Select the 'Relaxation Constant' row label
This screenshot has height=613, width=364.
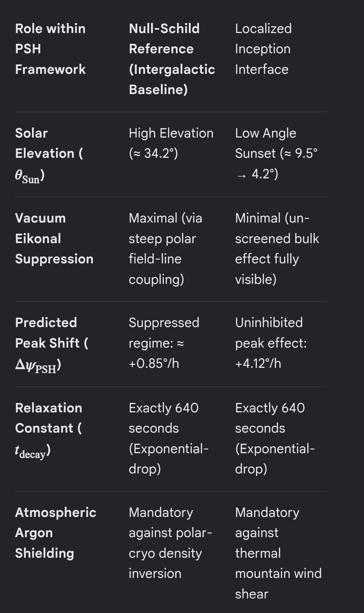coord(49,429)
